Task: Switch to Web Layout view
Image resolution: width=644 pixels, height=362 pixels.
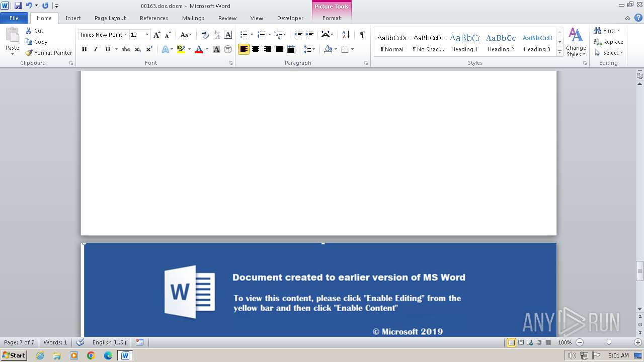Action: pyautogui.click(x=530, y=342)
